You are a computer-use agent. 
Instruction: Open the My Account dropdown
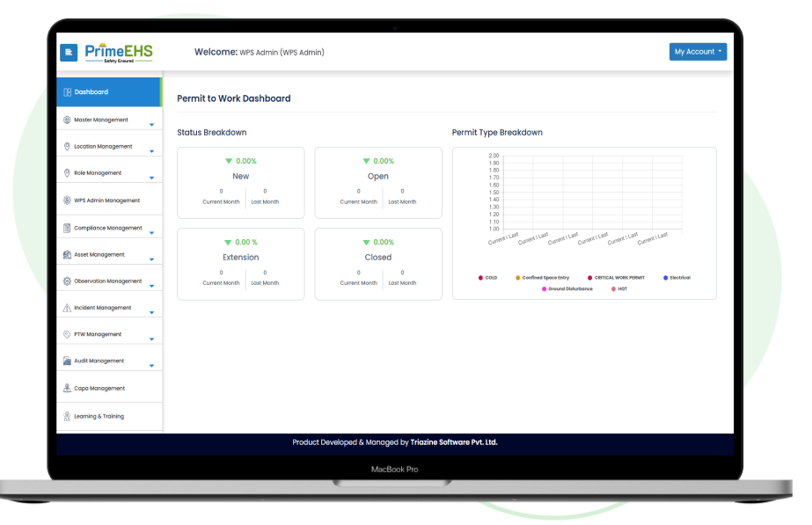tap(698, 52)
